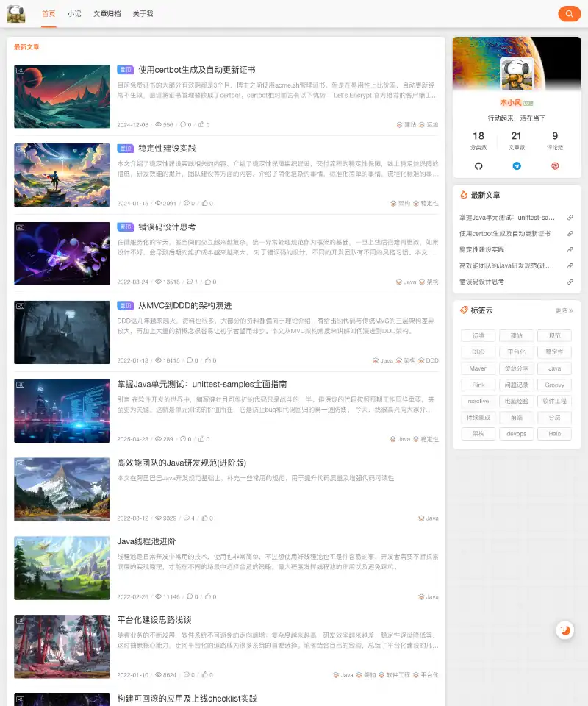
Task: Click the orange search button
Action: pyautogui.click(x=569, y=14)
